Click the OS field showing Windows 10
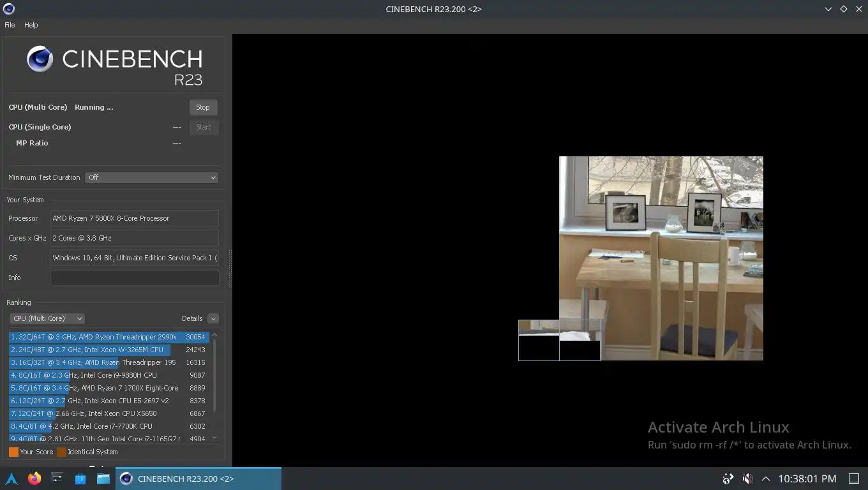 [135, 258]
